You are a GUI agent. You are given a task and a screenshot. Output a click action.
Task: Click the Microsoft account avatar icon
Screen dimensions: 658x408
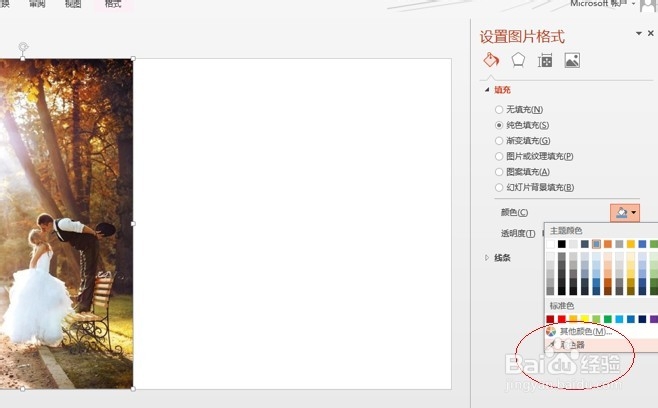[648, 5]
